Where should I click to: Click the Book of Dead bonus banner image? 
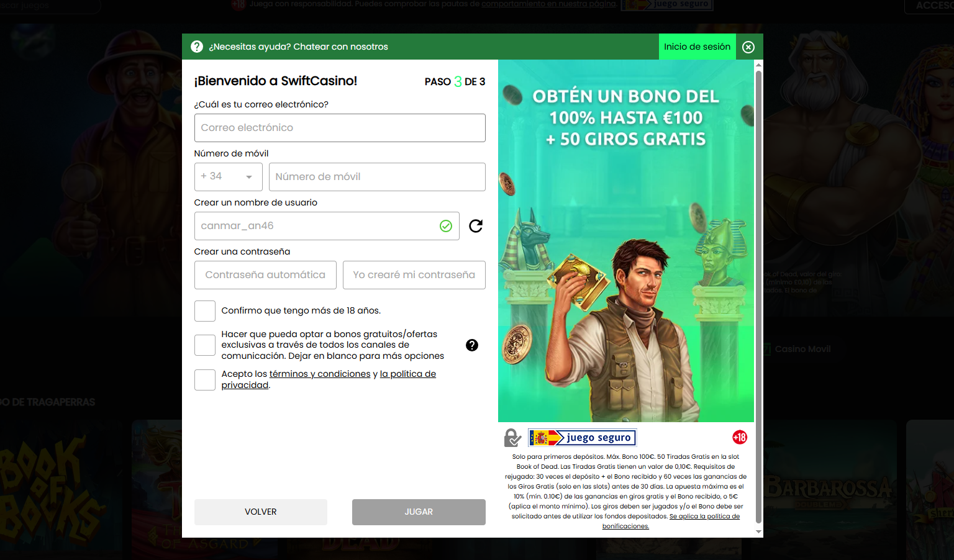[x=626, y=241]
